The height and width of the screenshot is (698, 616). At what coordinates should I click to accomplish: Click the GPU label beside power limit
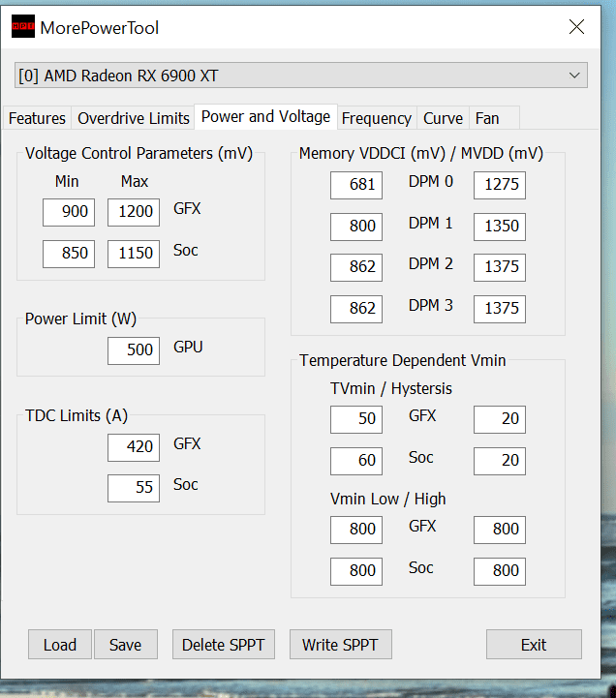coord(188,347)
